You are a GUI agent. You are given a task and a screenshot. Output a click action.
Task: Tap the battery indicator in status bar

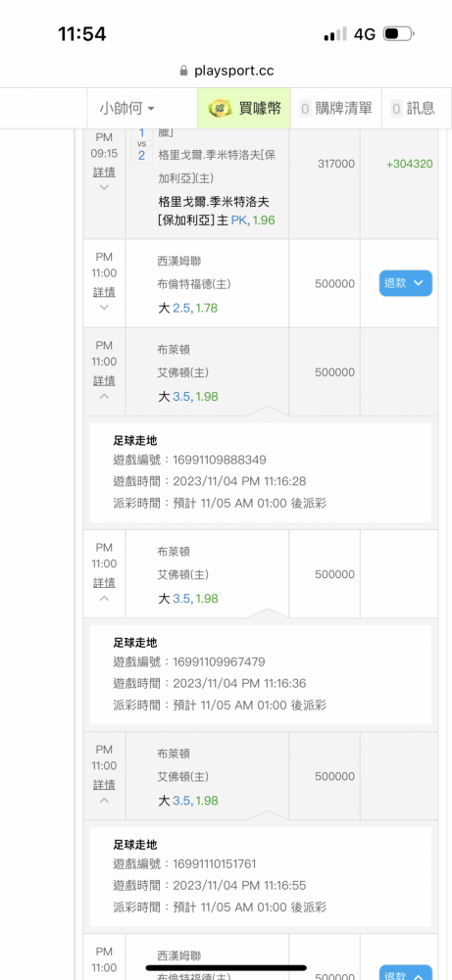tap(399, 33)
